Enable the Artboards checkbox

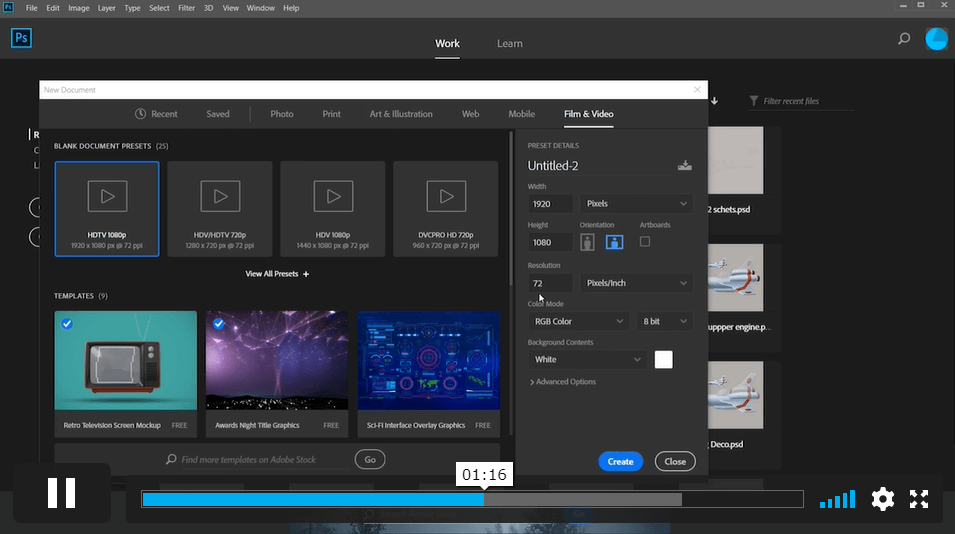coord(645,242)
